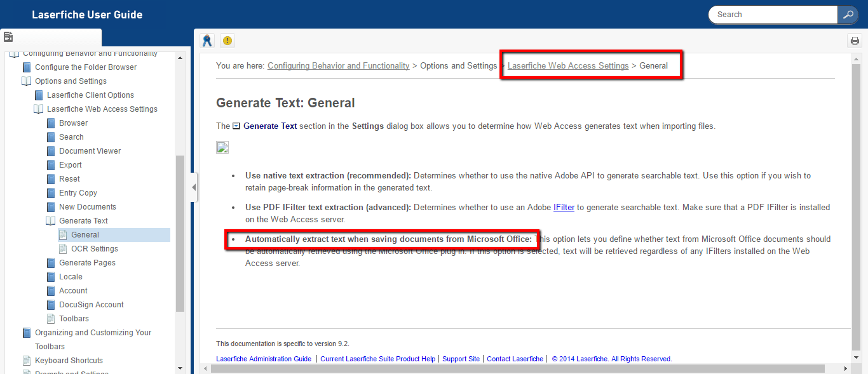The width and height of the screenshot is (868, 374).
Task: Click the yellow exclamation toolbar icon
Action: [x=227, y=41]
